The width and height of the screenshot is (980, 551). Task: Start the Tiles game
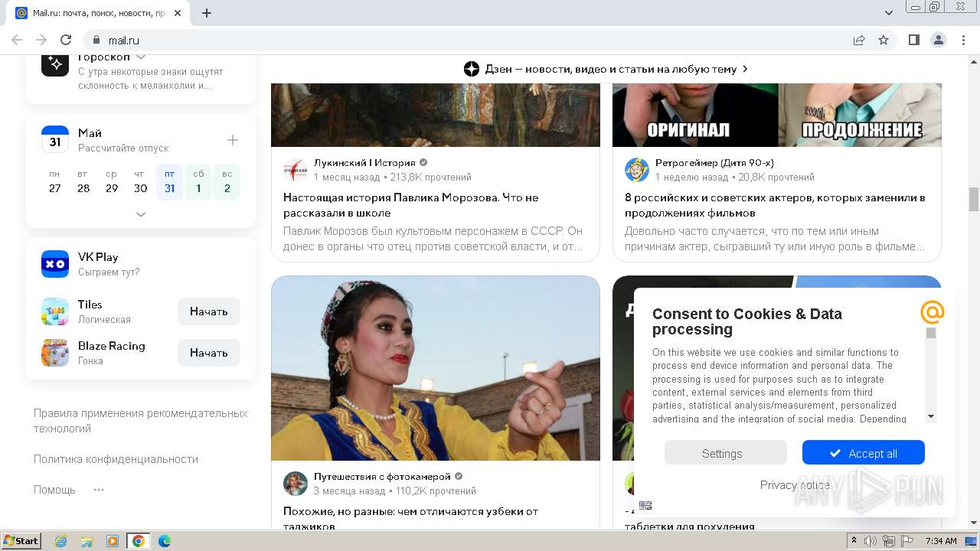tap(209, 311)
